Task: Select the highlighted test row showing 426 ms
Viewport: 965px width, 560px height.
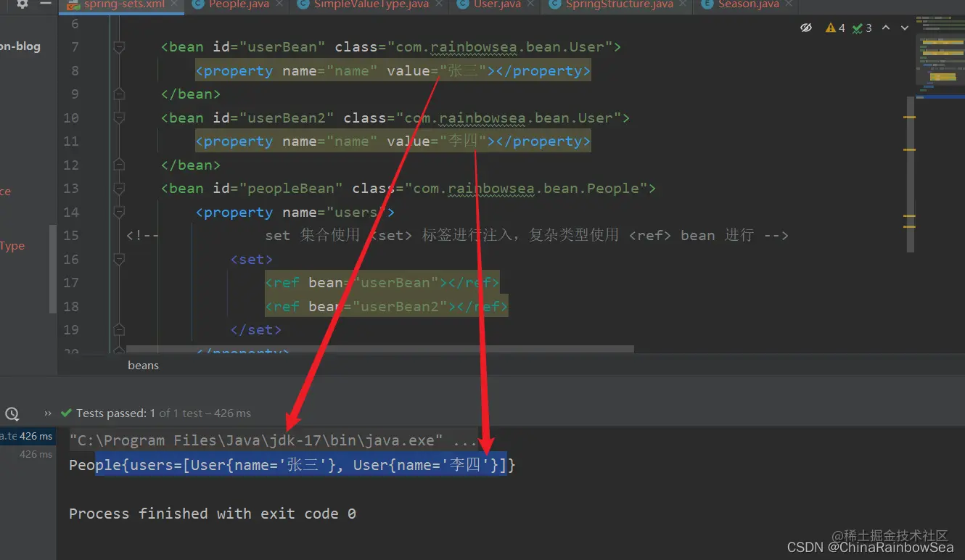Action: 28,436
